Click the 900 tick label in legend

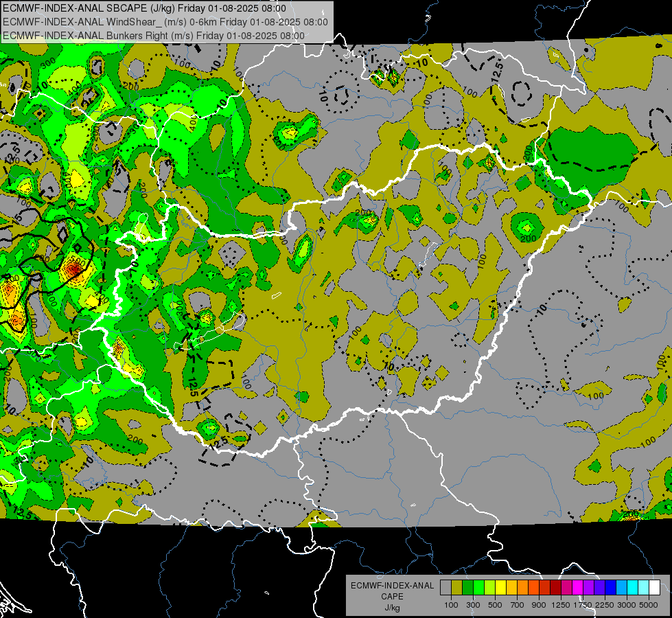pos(539,606)
